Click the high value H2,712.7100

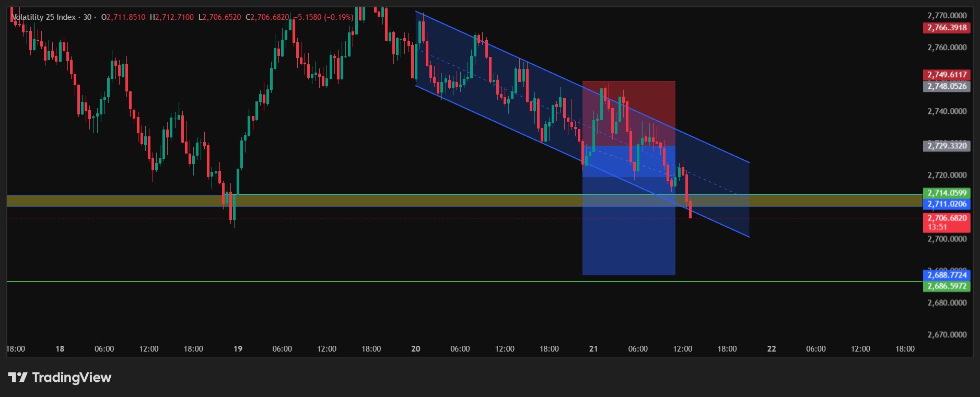click(172, 17)
